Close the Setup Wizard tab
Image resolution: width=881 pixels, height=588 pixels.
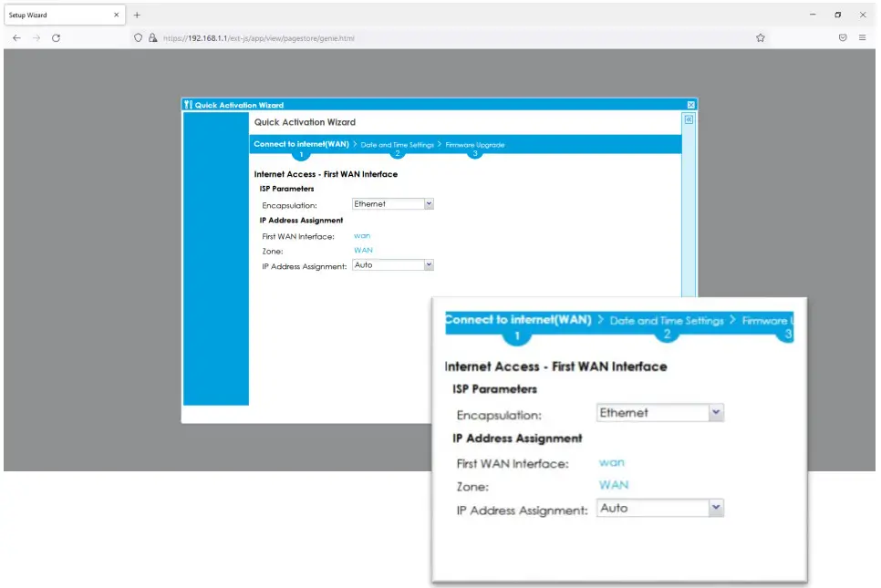(117, 15)
